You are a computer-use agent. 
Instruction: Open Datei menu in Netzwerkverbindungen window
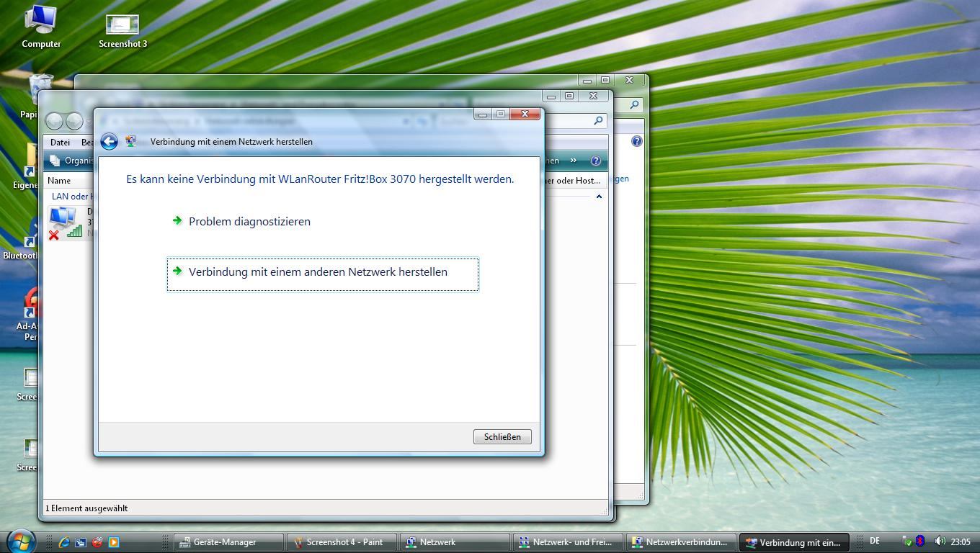point(60,142)
